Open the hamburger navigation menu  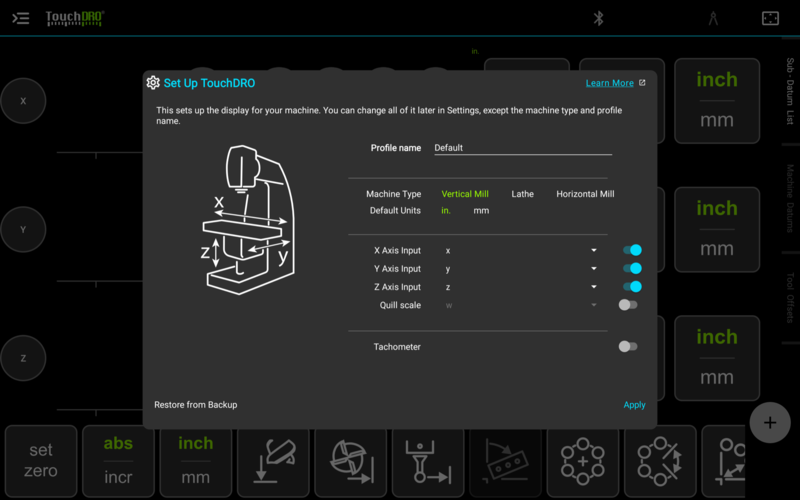click(x=20, y=19)
